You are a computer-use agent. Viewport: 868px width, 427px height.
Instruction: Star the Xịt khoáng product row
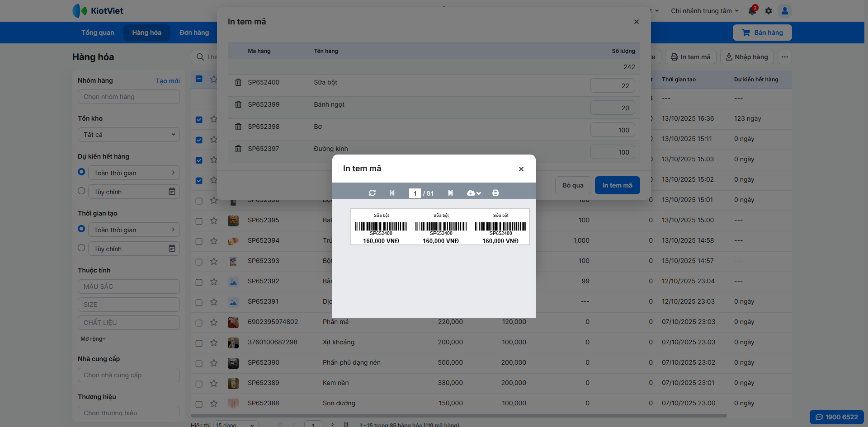214,343
